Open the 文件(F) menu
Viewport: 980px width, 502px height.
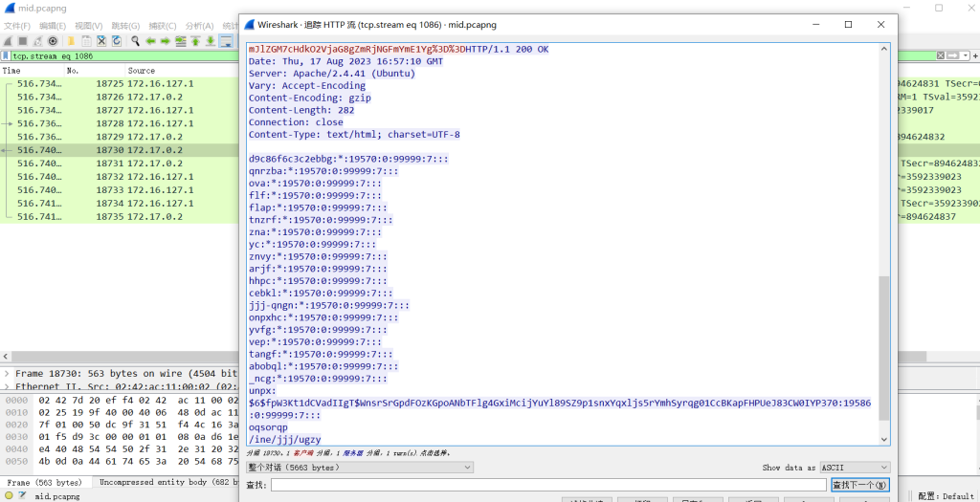(17, 26)
